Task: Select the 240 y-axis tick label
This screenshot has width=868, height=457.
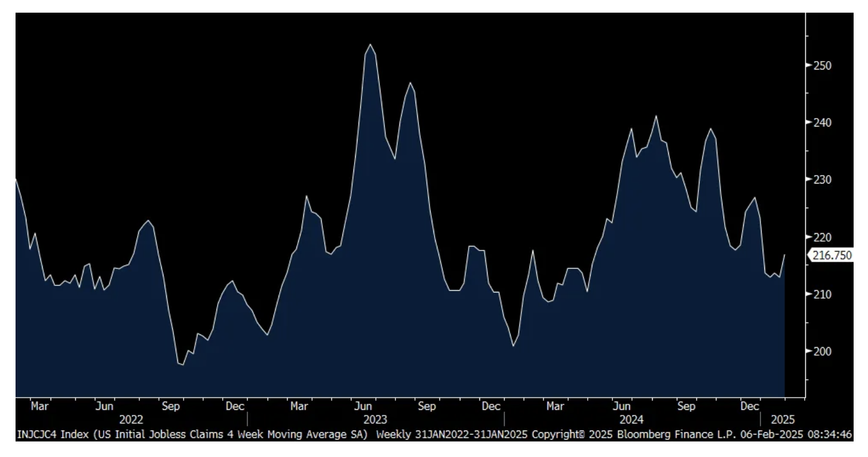Action: (823, 123)
